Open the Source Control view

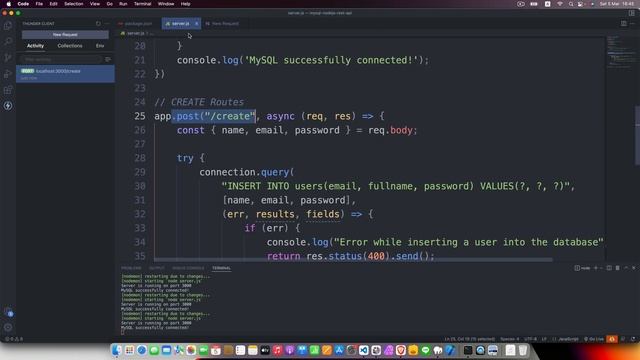(x=8, y=58)
